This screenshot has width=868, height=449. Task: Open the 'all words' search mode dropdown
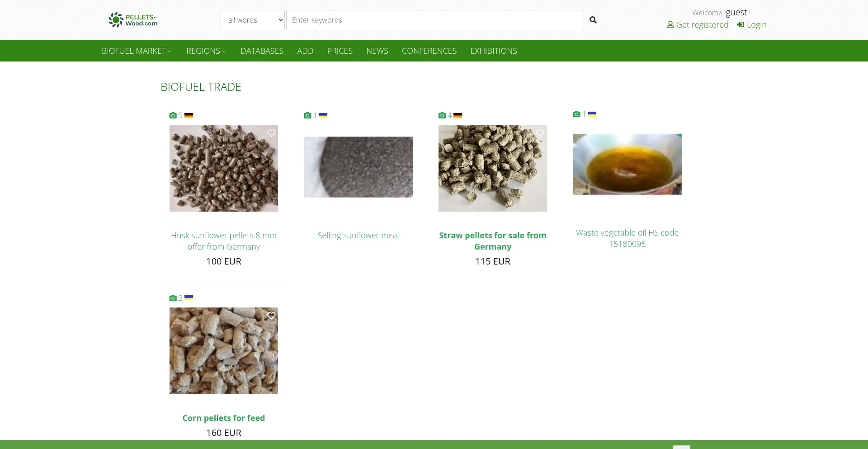253,20
